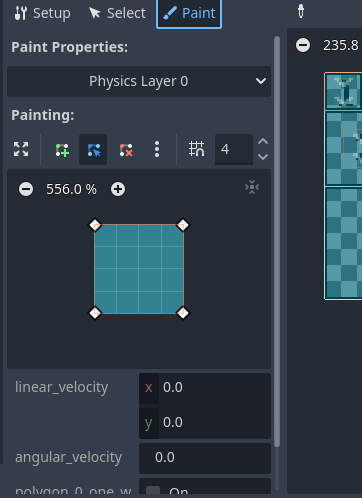
Task: Activate the edit points tool
Action: [93, 150]
